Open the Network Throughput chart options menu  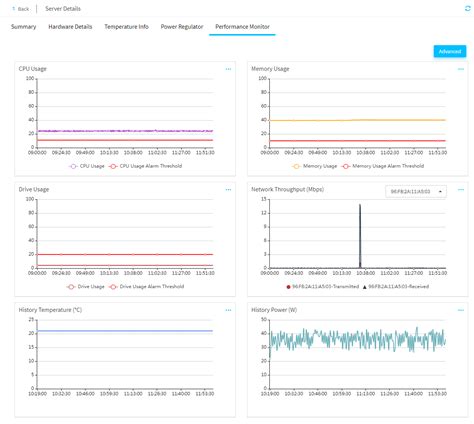(x=461, y=190)
